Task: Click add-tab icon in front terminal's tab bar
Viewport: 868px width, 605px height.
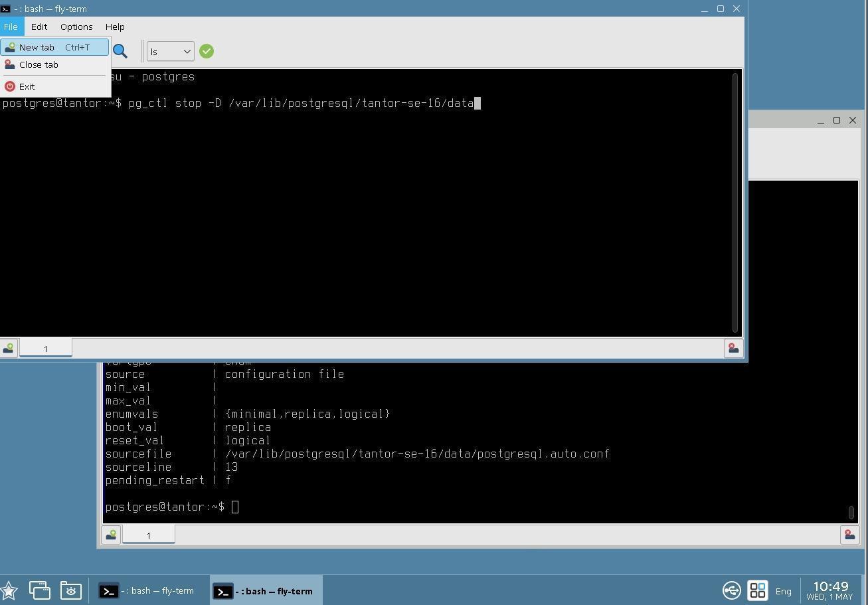Action: [x=9, y=349]
